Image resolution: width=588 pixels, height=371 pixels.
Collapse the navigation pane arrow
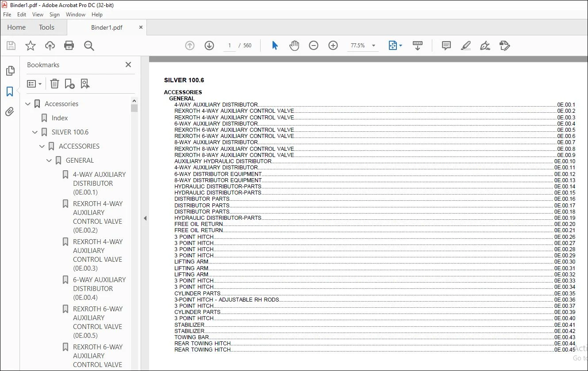[x=145, y=218]
